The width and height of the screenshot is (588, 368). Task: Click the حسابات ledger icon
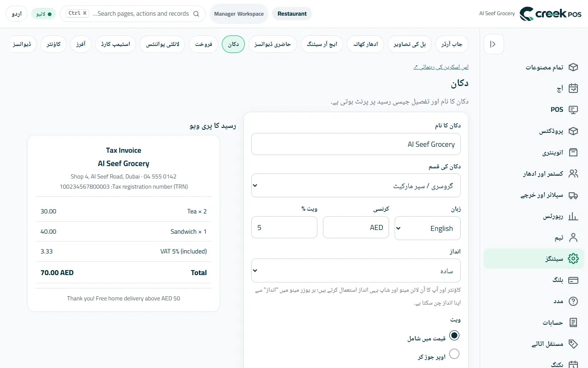[x=573, y=322]
